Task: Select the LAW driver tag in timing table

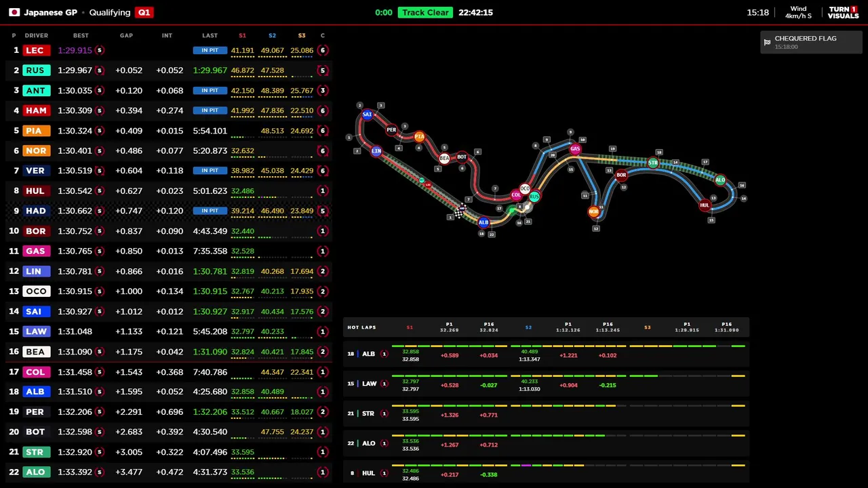Action: (36, 331)
